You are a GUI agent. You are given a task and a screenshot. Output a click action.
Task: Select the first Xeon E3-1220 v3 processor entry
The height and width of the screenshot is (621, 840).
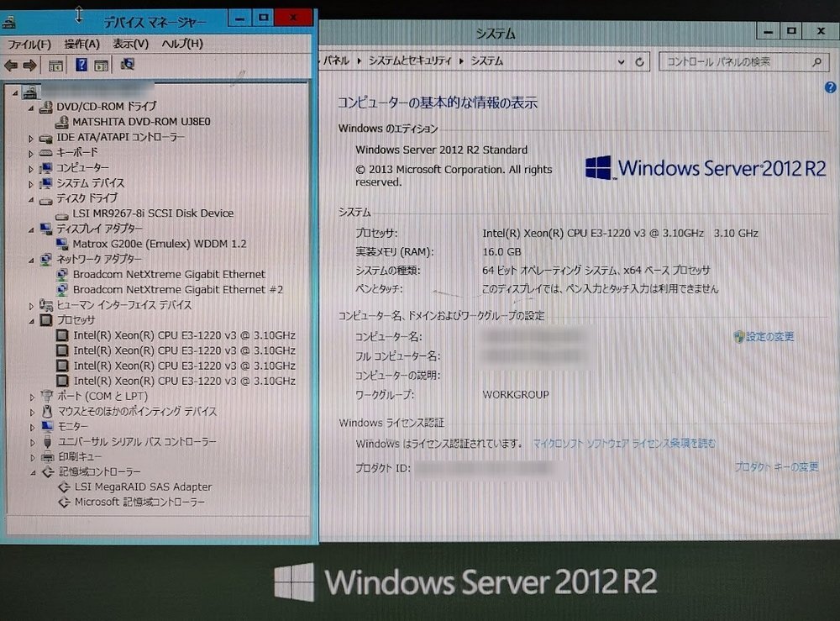(x=184, y=335)
